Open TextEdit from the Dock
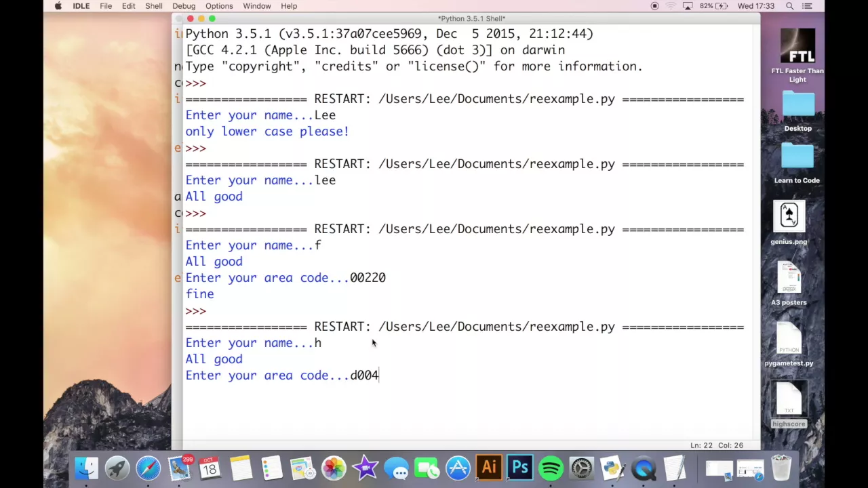The image size is (868, 488). coord(675,468)
